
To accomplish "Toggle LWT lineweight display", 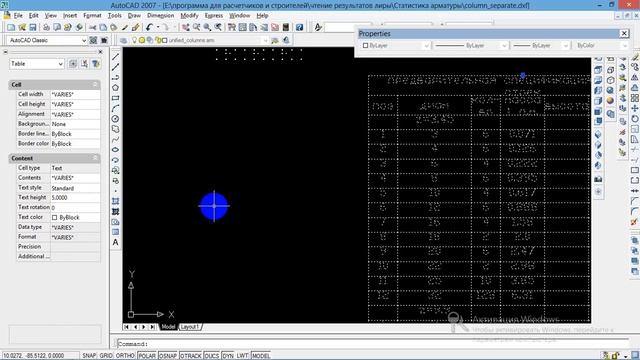I will click(x=242, y=356).
